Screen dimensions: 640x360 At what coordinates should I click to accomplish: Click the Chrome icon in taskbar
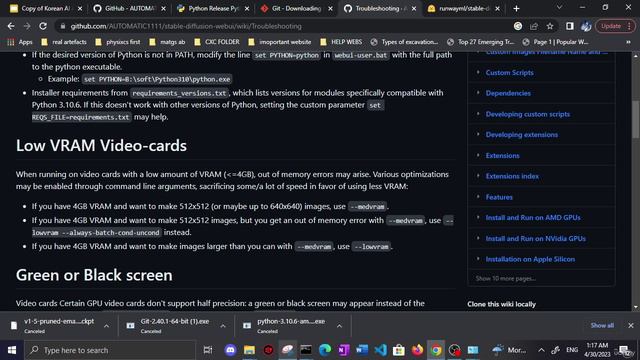pos(436,350)
